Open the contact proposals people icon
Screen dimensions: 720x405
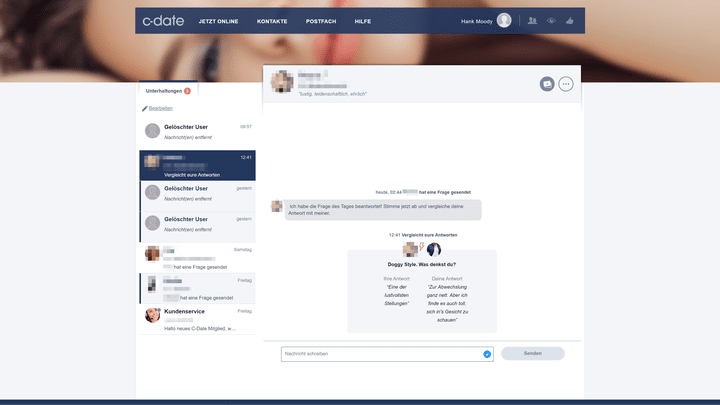[532, 20]
